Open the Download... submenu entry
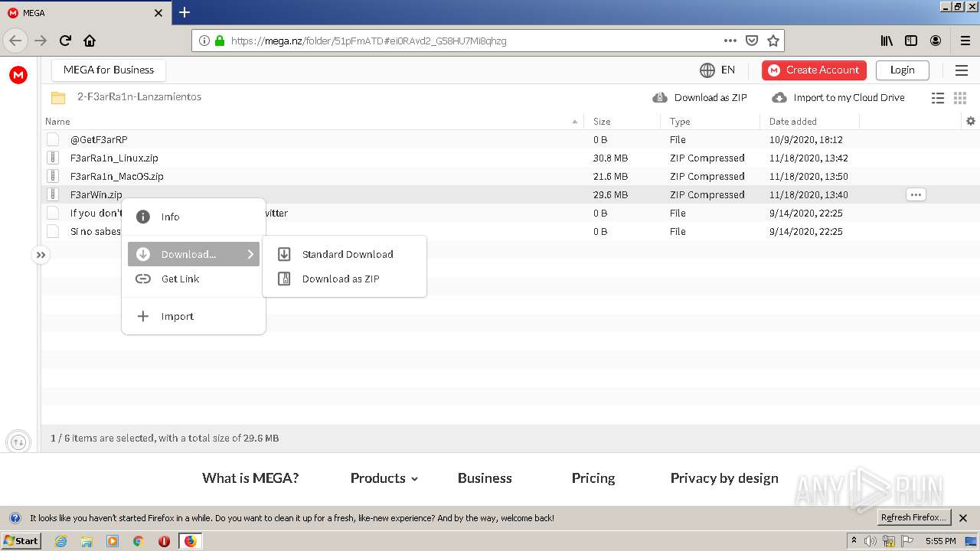 (x=194, y=254)
